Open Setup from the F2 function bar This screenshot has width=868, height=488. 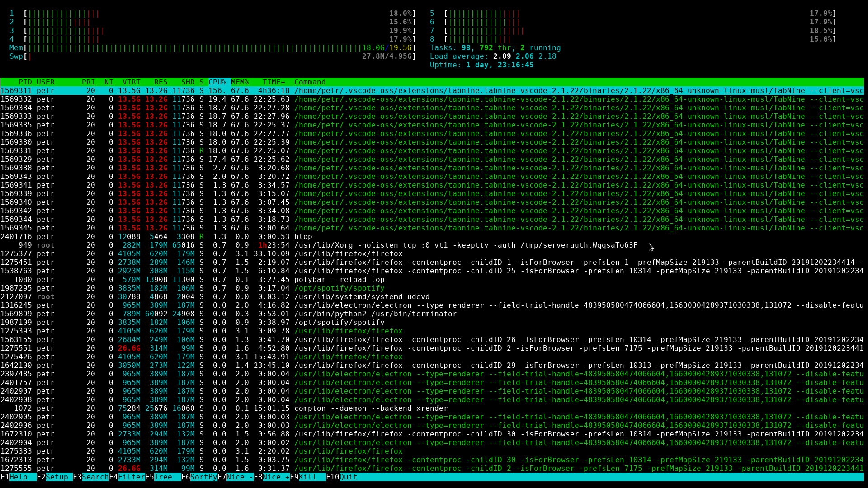[57, 477]
